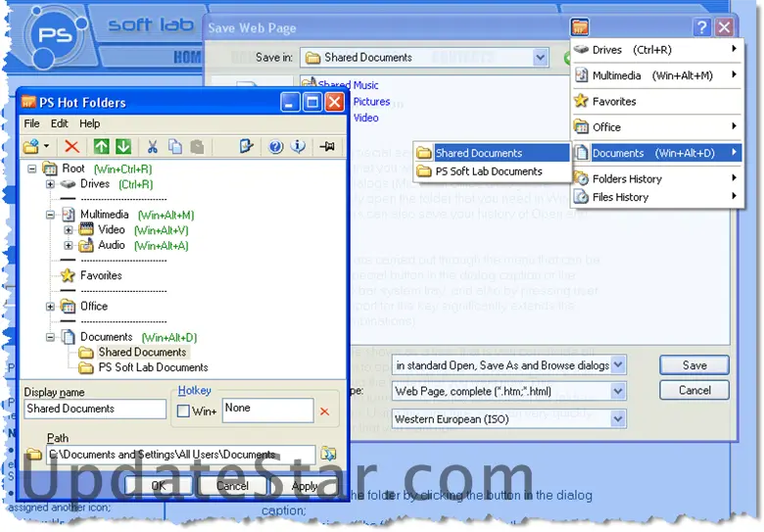Screen dimensions: 764x532
Task: Select the Root item in tree
Action: [x=64, y=169]
